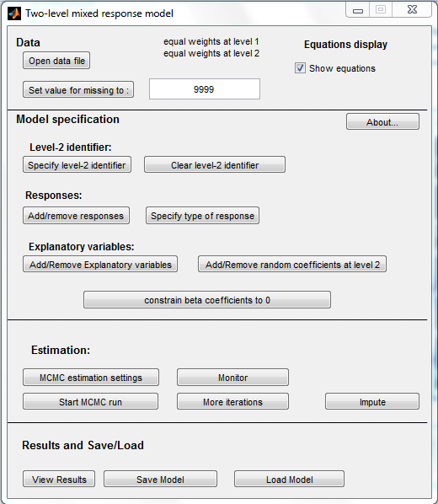The image size is (438, 504).
Task: Open Add/remove responses
Action: point(76,216)
